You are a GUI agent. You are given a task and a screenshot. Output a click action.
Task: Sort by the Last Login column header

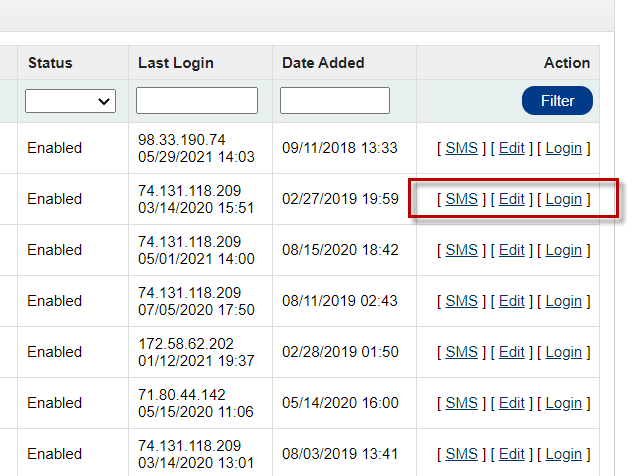pyautogui.click(x=175, y=63)
